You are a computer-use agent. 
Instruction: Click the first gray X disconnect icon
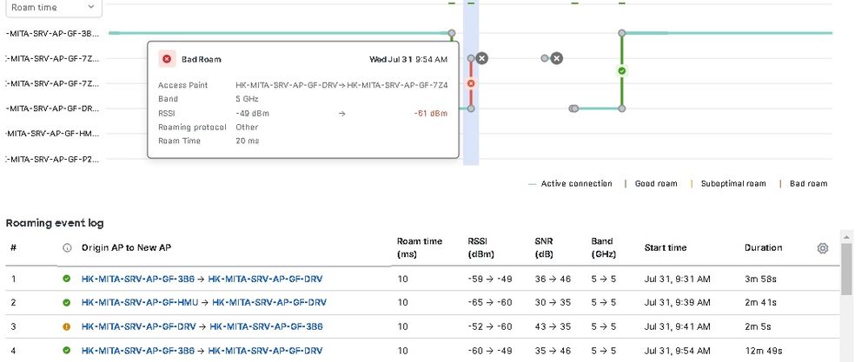pos(482,58)
